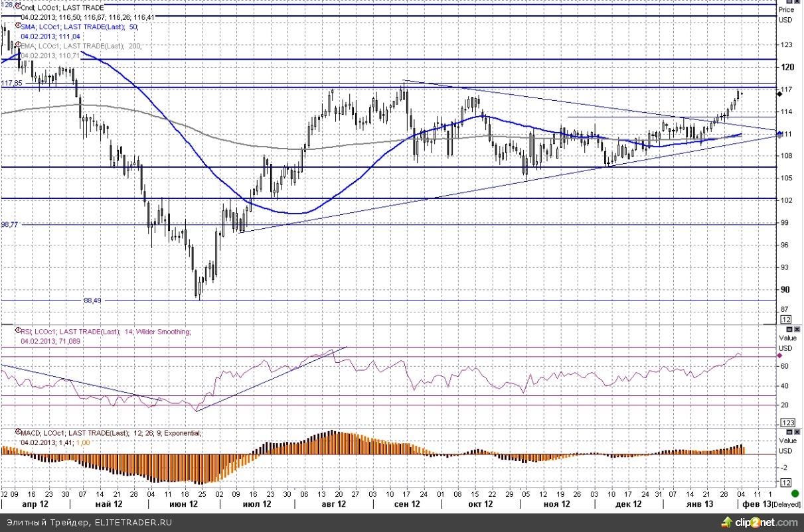Close the RSI pane
The image size is (804, 532).
(x=796, y=330)
